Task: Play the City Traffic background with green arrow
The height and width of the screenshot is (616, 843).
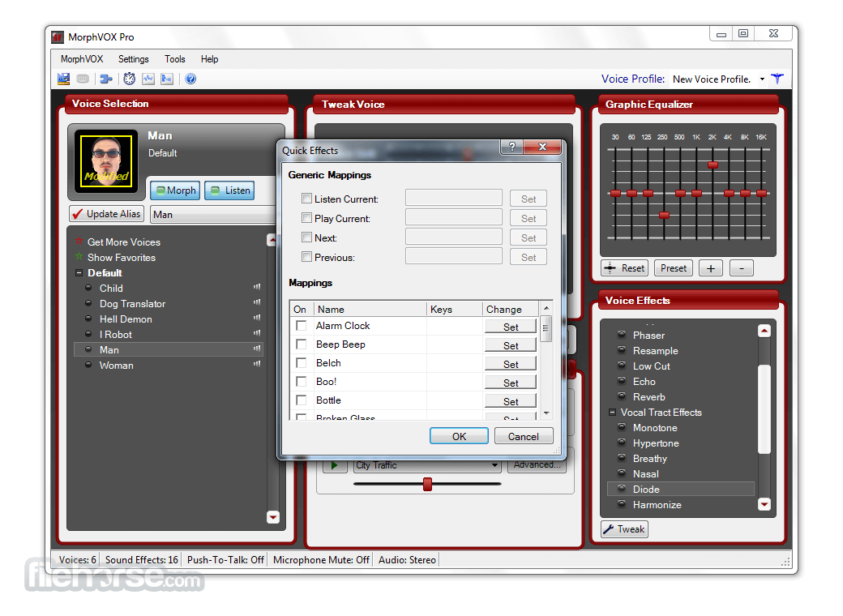Action: point(335,465)
